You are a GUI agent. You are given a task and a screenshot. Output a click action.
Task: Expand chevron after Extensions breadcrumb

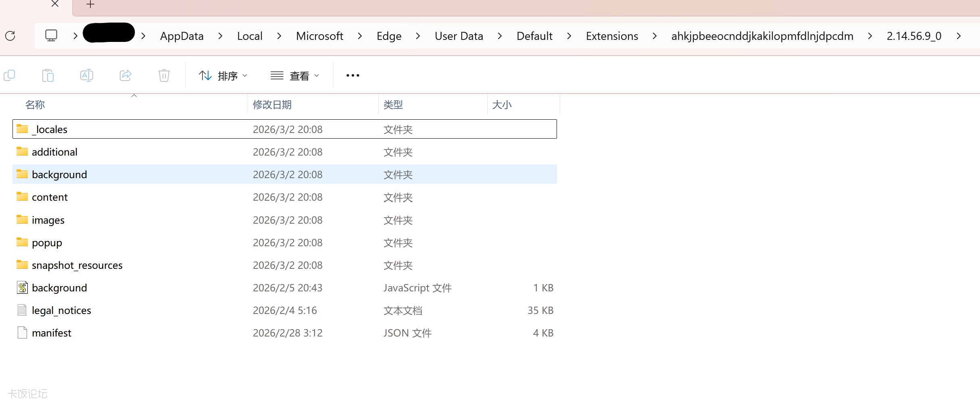(x=655, y=36)
